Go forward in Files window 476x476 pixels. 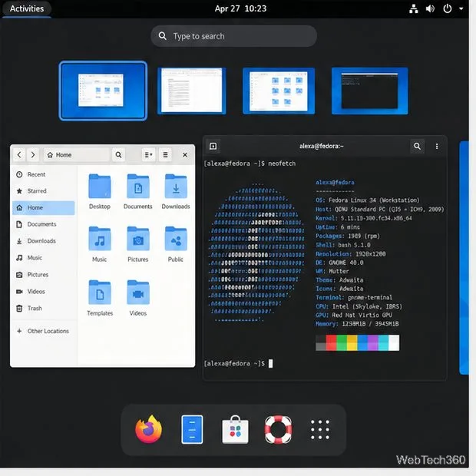tap(33, 155)
